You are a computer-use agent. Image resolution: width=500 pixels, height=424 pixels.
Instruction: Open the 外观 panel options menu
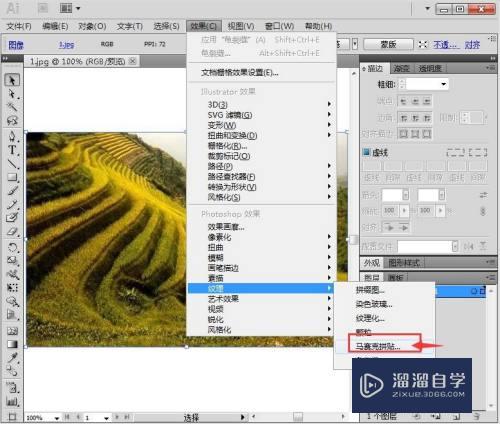(490, 262)
